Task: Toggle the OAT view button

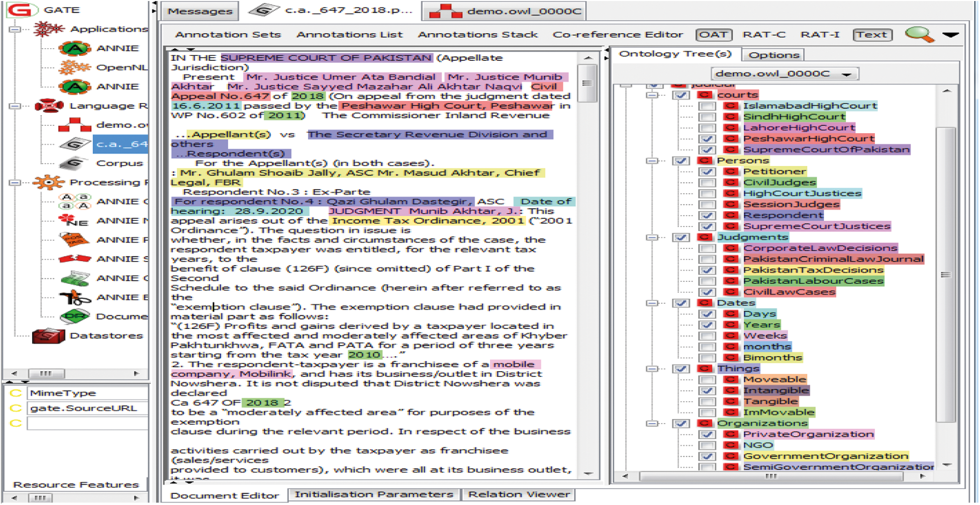Action: coord(713,35)
